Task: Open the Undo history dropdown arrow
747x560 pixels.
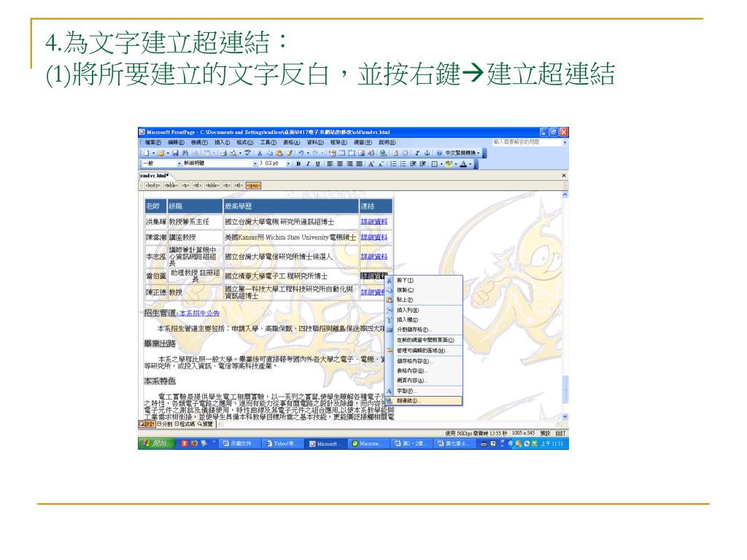Action: point(308,153)
